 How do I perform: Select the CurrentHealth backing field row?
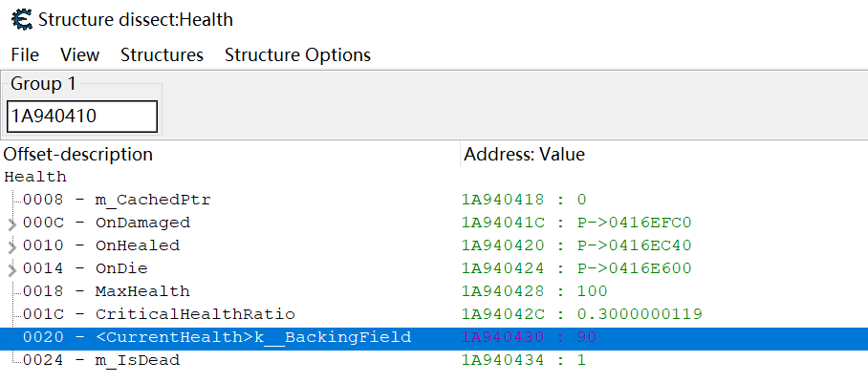coord(252,337)
